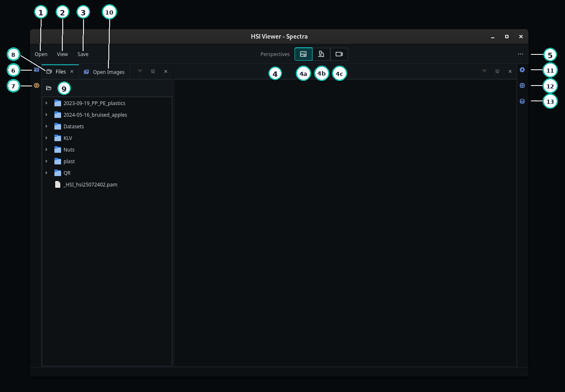Expand the Nuts folder arrow

[47, 149]
